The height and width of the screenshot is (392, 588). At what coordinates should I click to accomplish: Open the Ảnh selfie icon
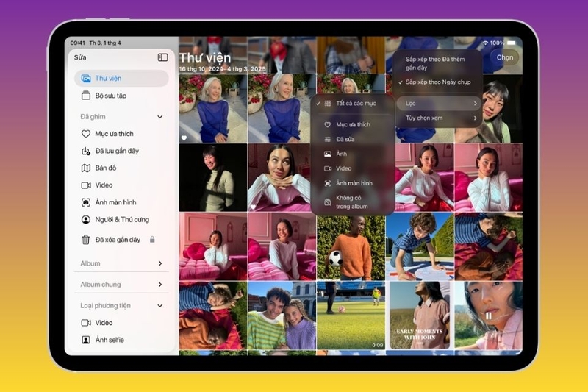(x=86, y=340)
